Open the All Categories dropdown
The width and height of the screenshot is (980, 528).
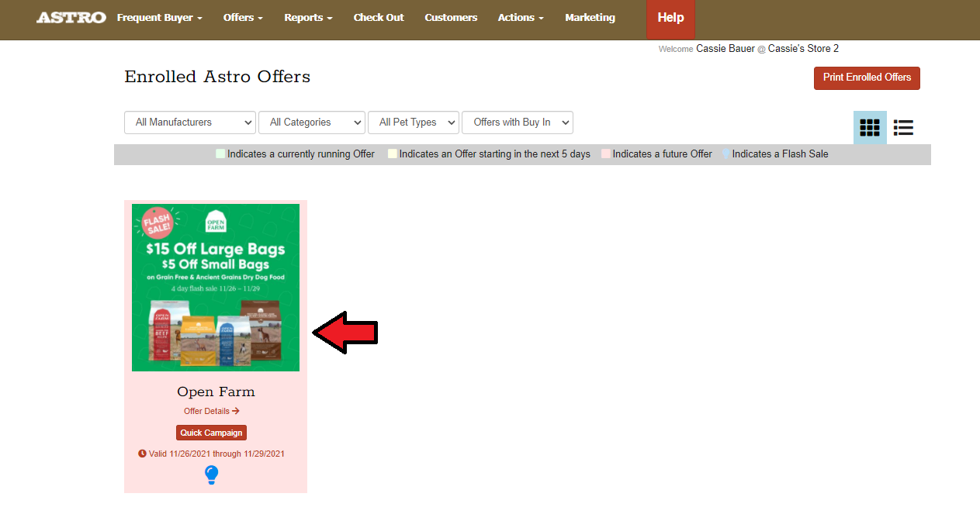tap(311, 123)
